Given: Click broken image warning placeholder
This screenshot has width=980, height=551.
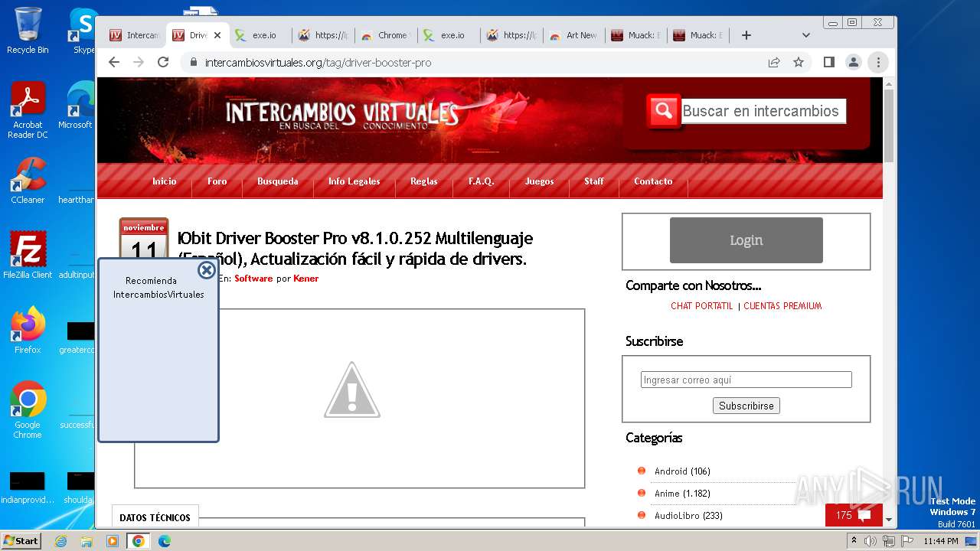Looking at the screenshot, I should [352, 390].
